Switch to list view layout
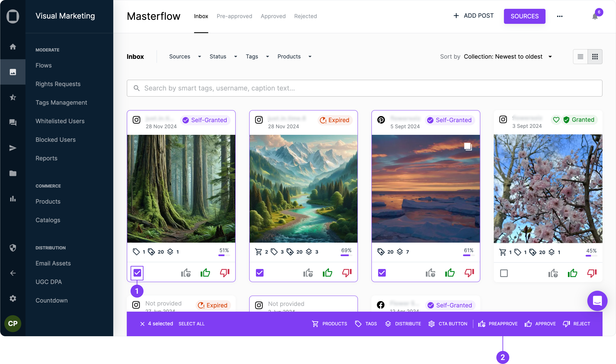The height and width of the screenshot is (364, 616). click(580, 57)
